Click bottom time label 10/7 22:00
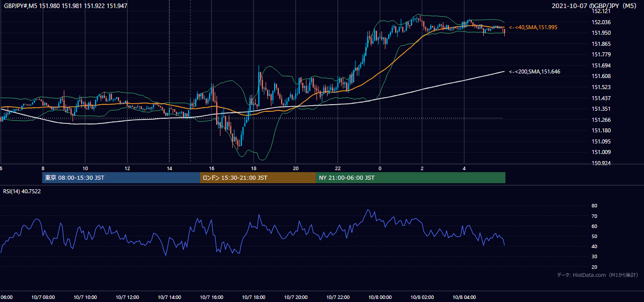644x302 pixels. pyautogui.click(x=338, y=297)
